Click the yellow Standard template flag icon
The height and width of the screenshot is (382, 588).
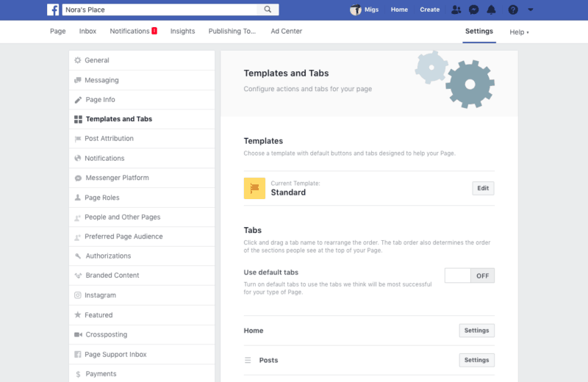254,188
